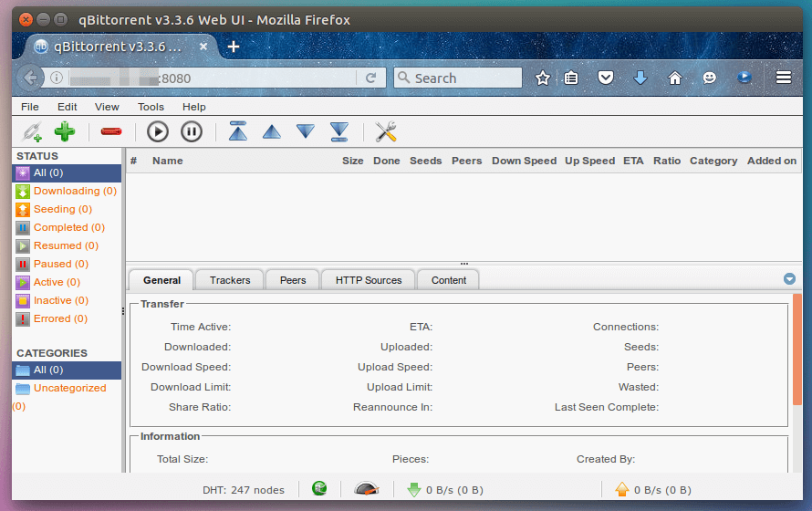Collapse properties panel with blue arrow

click(x=789, y=279)
